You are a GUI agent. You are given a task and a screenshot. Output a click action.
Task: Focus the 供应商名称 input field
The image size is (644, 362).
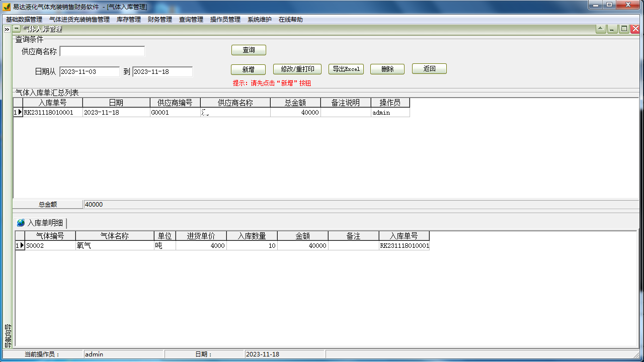pyautogui.click(x=102, y=51)
